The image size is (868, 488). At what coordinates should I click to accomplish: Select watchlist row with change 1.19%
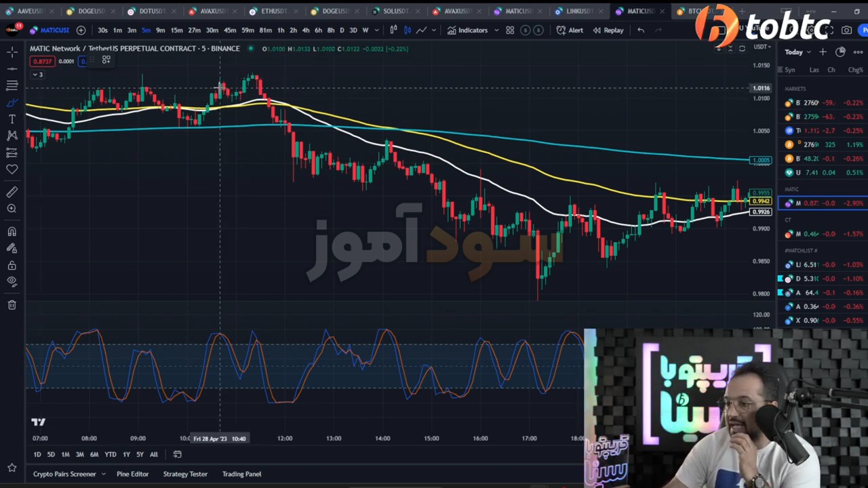[824, 144]
